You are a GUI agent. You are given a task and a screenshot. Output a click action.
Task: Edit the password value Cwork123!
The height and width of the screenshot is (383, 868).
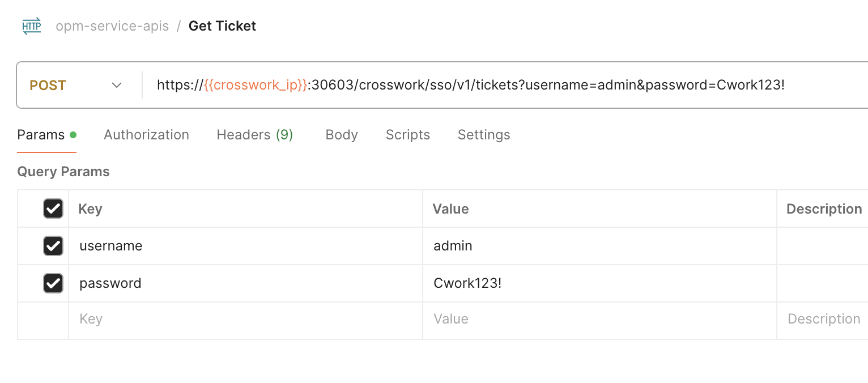(599, 283)
